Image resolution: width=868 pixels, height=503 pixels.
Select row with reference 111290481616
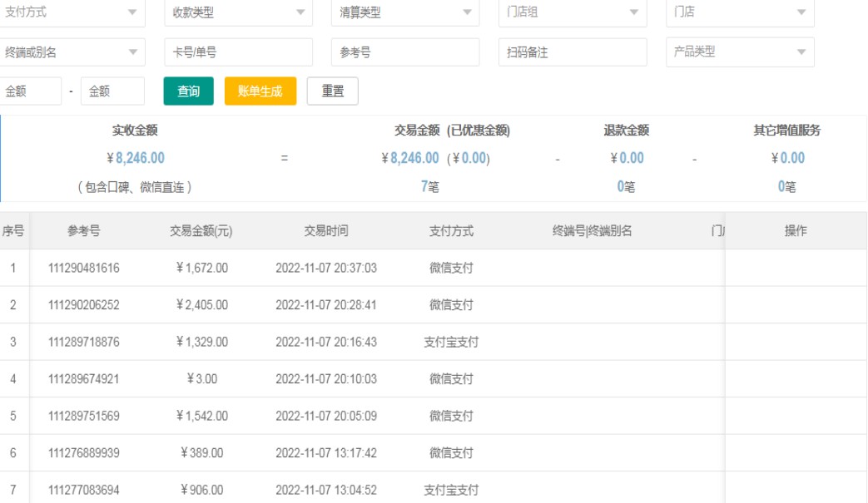click(x=83, y=269)
